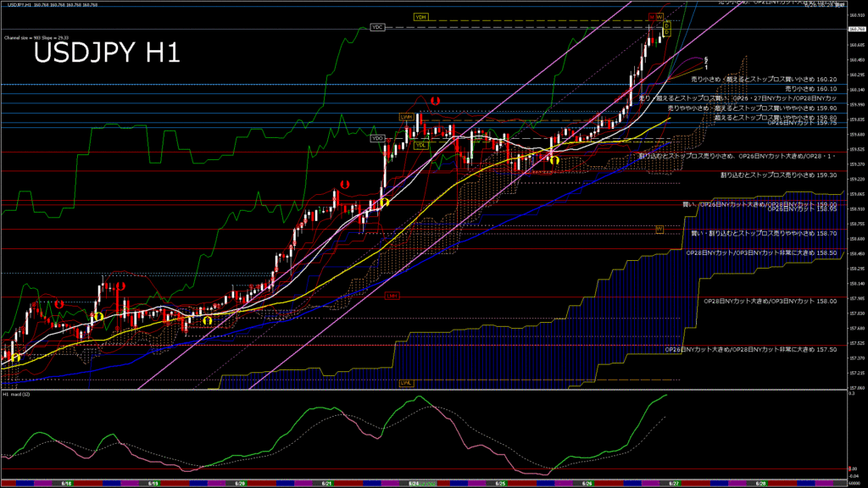Click the yellow horseshoe signal above the 6/20 date
Image resolution: width=868 pixels, height=488 pixels.
[x=207, y=321]
